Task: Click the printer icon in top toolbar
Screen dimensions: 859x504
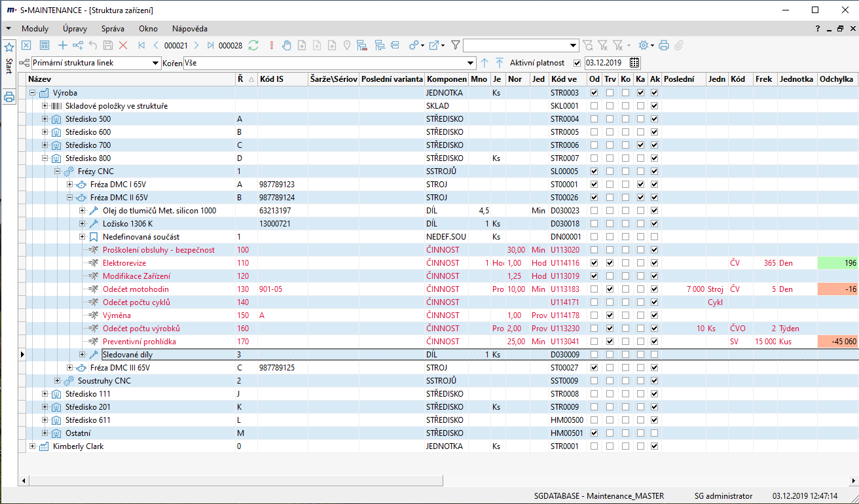Action: (x=664, y=45)
